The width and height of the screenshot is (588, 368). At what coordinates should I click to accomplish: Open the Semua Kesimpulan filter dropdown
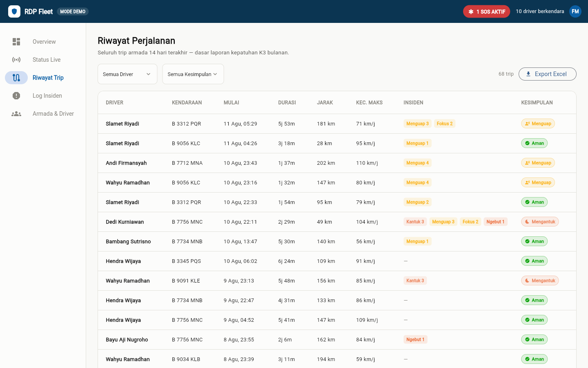193,74
